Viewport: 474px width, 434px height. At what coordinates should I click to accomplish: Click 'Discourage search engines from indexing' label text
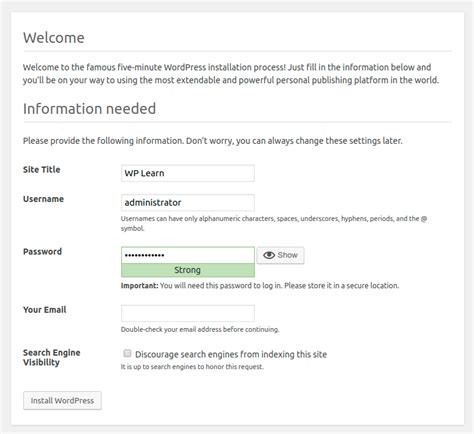(231, 354)
